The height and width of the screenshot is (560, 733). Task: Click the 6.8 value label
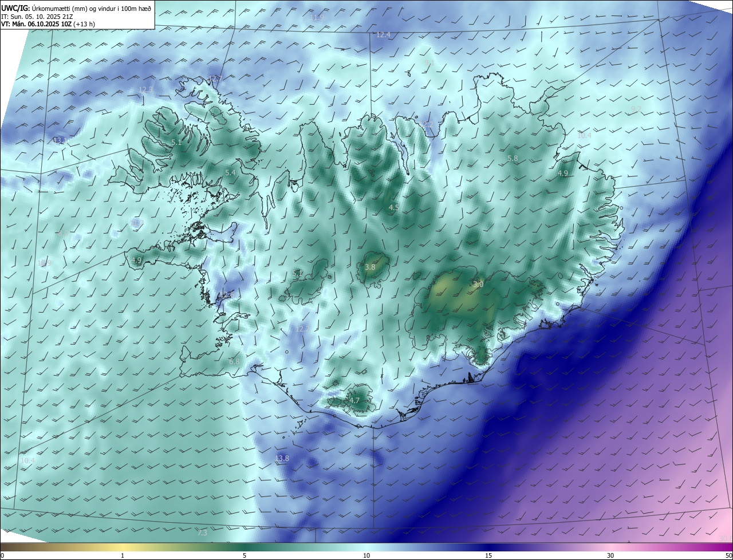pyautogui.click(x=234, y=362)
